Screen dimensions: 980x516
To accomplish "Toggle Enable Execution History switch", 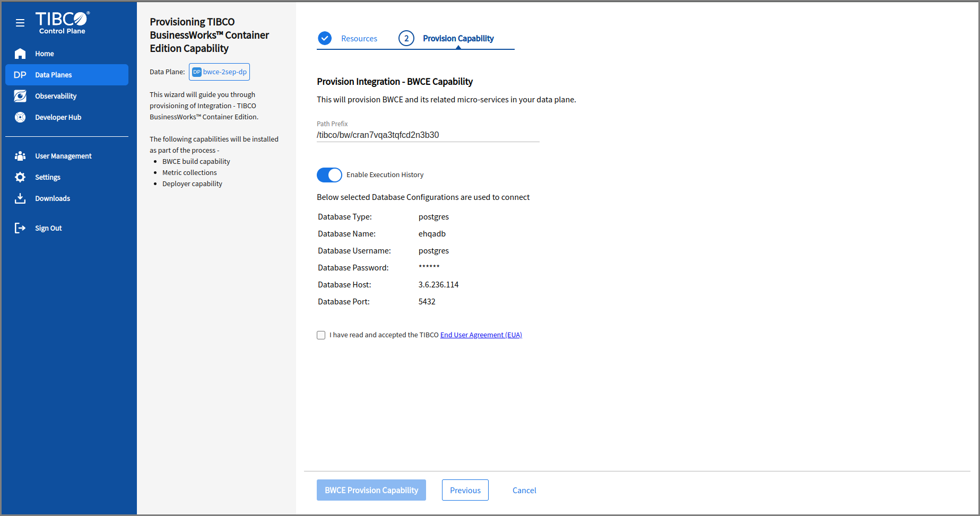I will pyautogui.click(x=329, y=175).
